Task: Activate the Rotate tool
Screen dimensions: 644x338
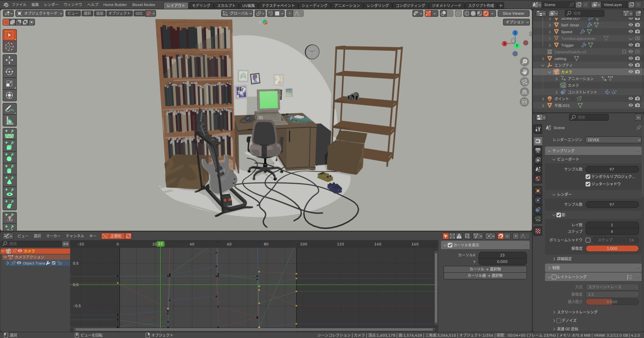Action: point(9,72)
